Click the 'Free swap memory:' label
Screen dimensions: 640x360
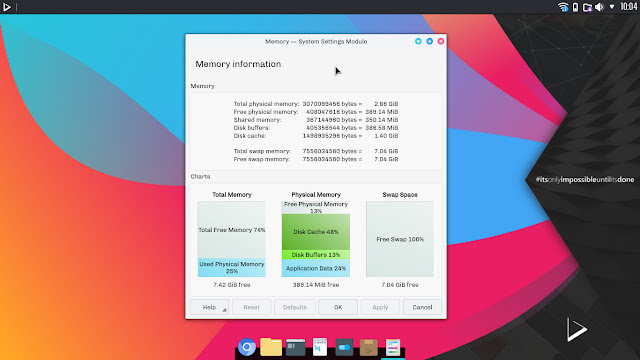point(262,159)
